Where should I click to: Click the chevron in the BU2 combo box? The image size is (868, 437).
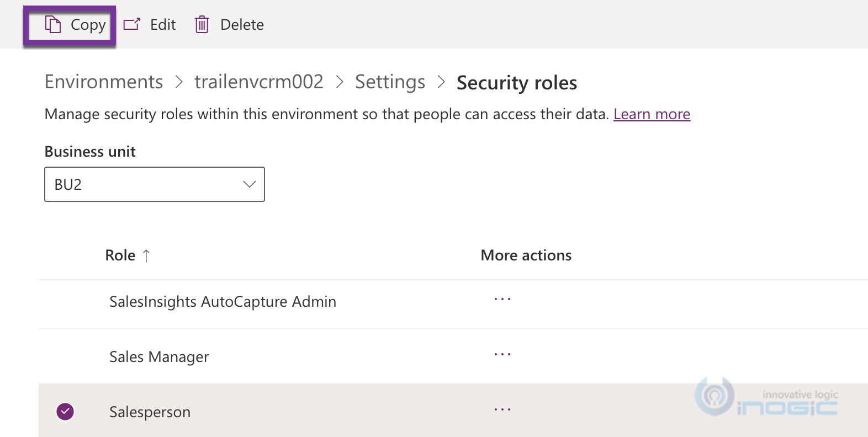pyautogui.click(x=250, y=184)
